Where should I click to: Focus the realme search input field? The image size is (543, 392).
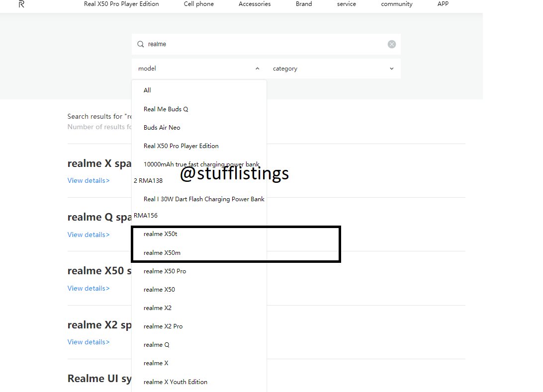pyautogui.click(x=266, y=44)
